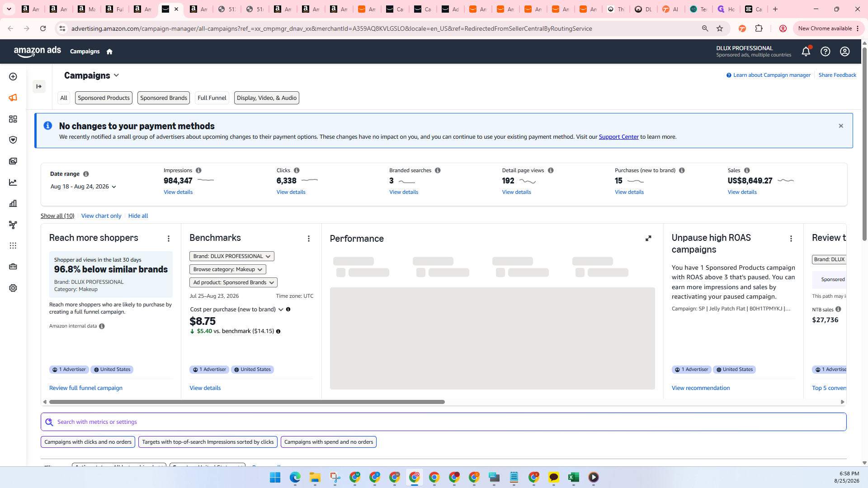Open Windows Start menu
Screen dimensions: 868x488
click(275, 478)
